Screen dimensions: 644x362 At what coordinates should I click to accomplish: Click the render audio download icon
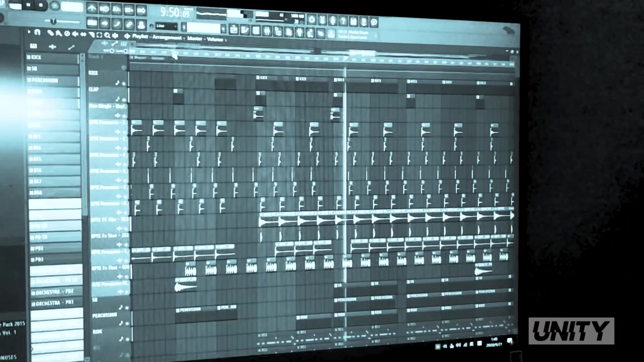(363, 22)
